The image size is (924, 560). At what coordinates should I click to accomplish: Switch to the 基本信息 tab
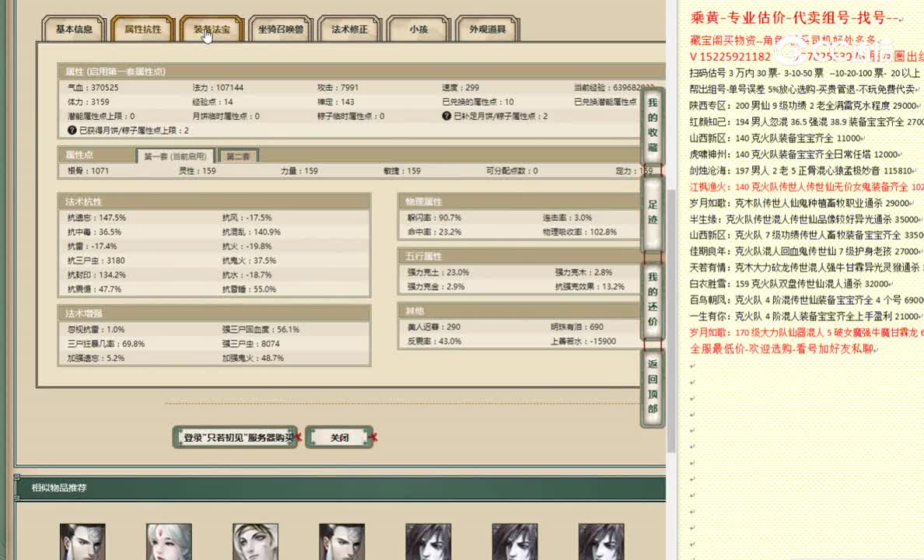click(x=74, y=30)
